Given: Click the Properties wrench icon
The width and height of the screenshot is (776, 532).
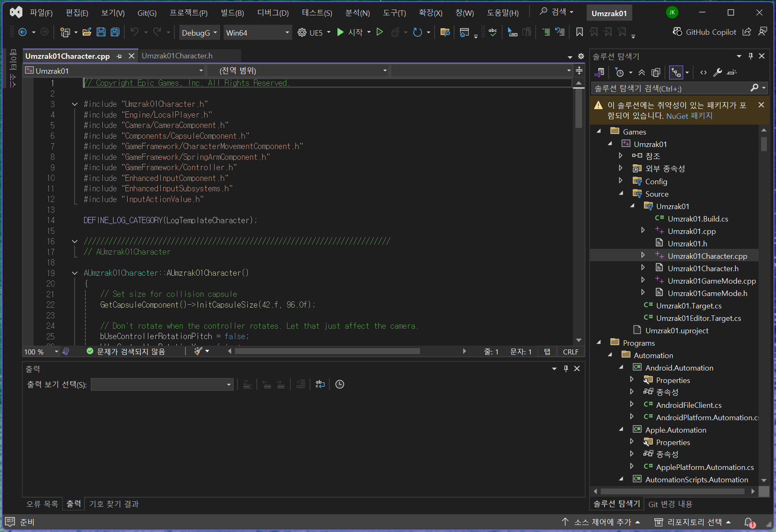Looking at the screenshot, I should click(718, 72).
